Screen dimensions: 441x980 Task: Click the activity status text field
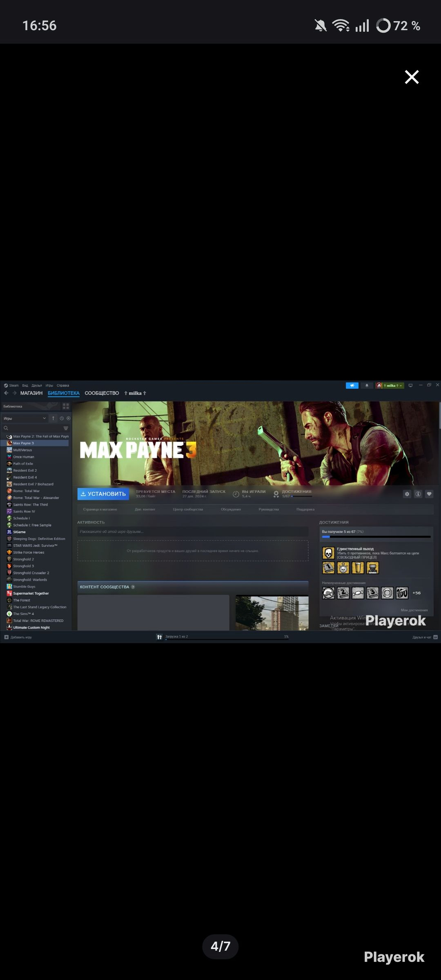tap(193, 532)
